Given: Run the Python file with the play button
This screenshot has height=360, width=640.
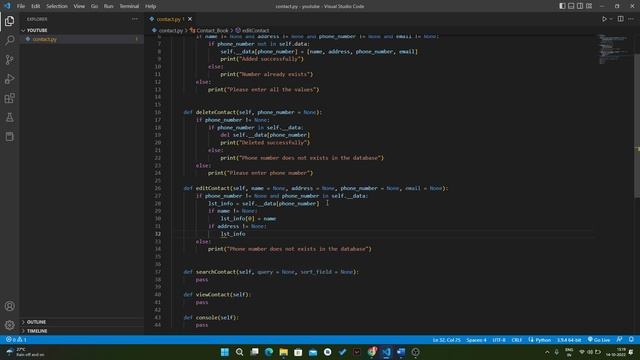Looking at the screenshot, I should click(x=604, y=19).
